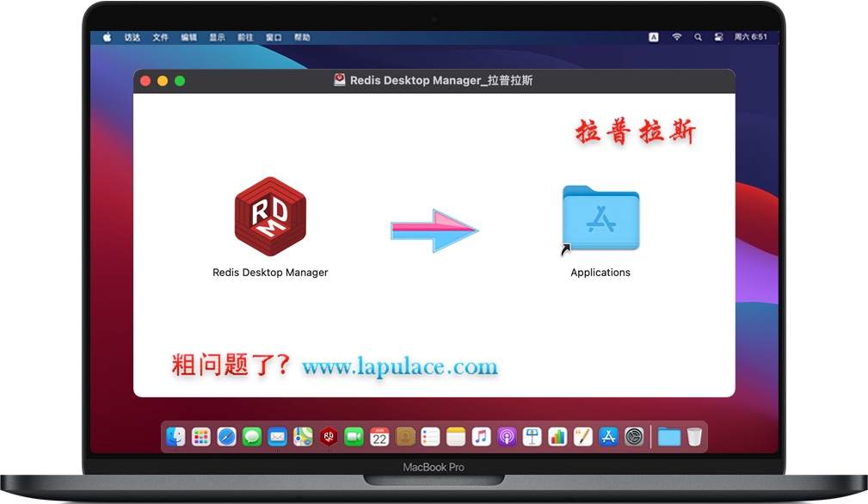This screenshot has height=504, width=868.
Task: Launch Safari from the Dock
Action: click(226, 436)
